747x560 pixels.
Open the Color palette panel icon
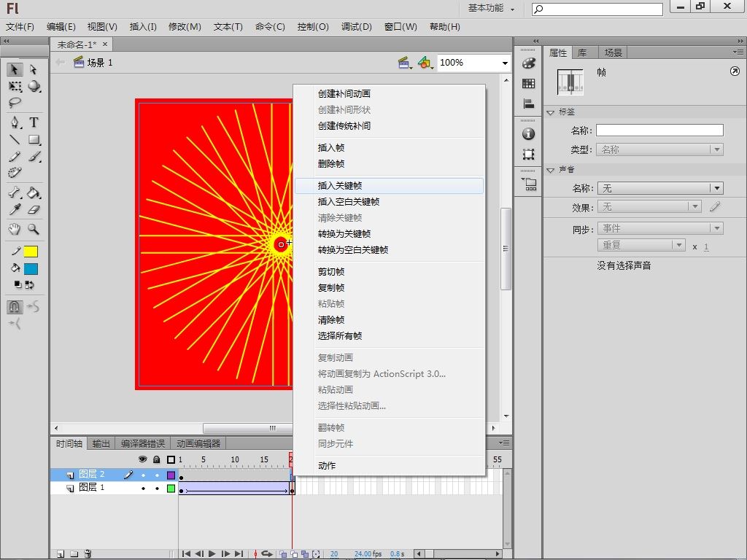pos(528,63)
